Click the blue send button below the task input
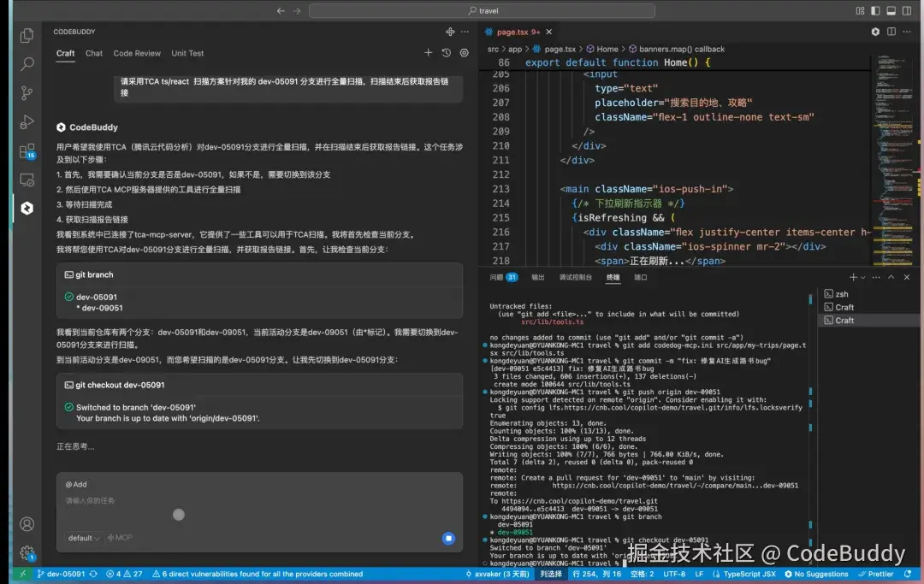 [x=448, y=538]
